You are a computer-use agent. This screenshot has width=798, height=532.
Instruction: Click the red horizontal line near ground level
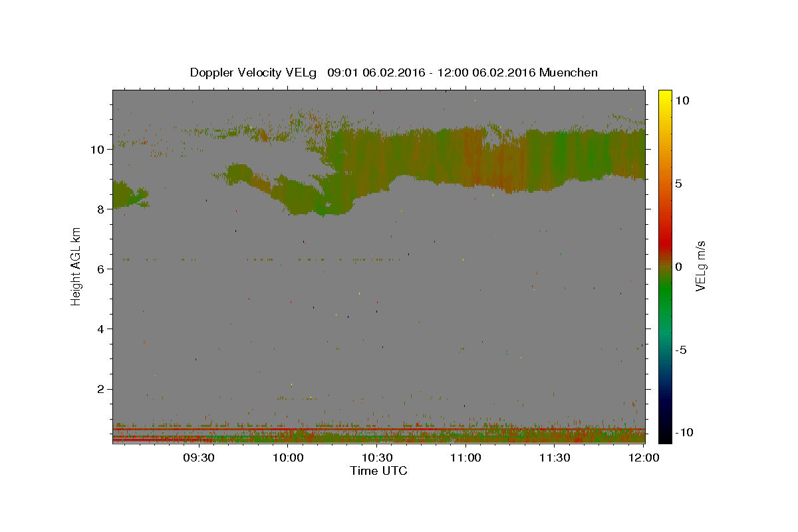click(378, 430)
